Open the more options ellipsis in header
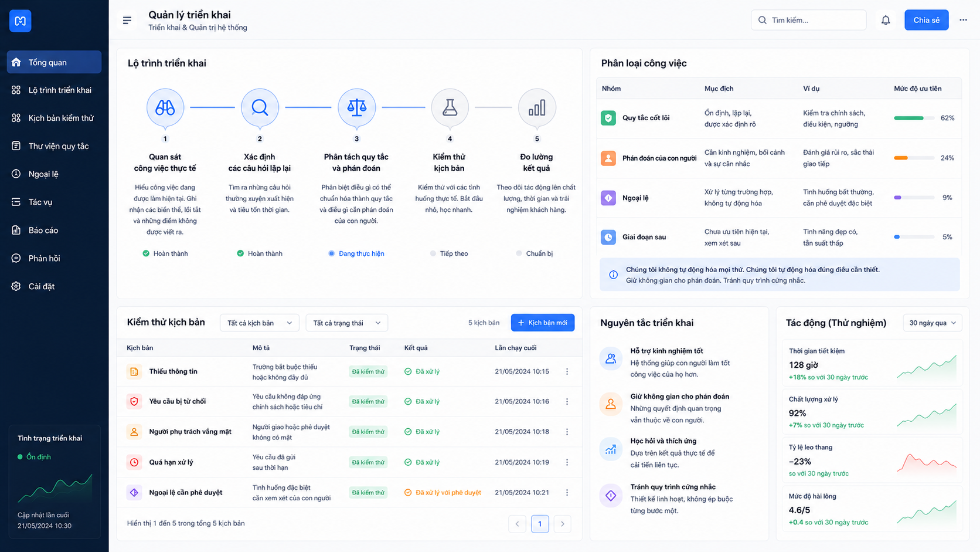Viewport: 980px width, 552px height. (963, 20)
